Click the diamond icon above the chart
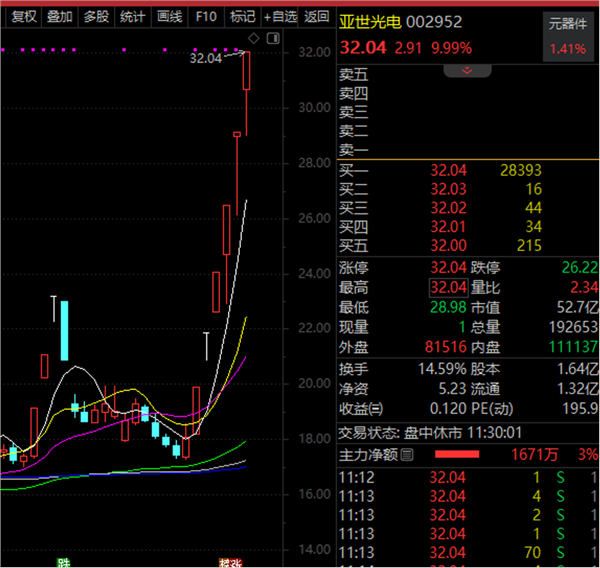The height and width of the screenshot is (568, 600). pyautogui.click(x=254, y=38)
